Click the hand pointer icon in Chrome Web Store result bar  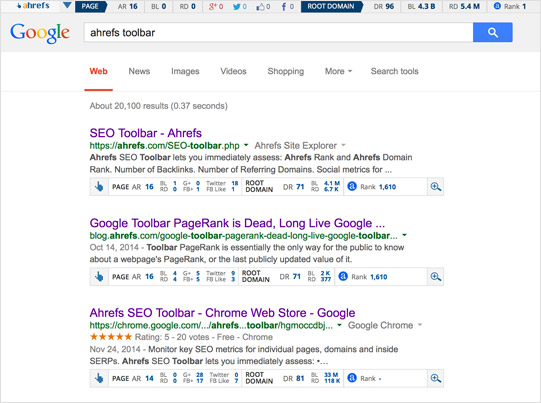pos(99,379)
